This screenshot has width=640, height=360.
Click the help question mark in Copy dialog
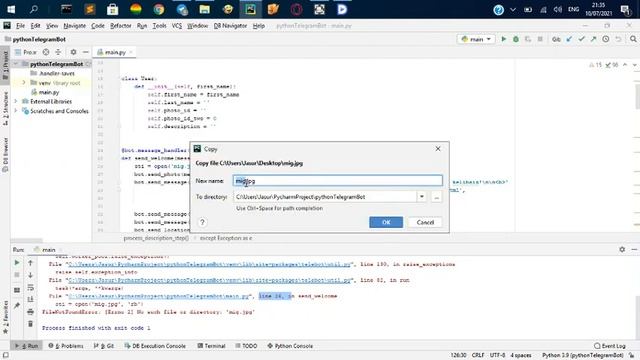click(202, 222)
